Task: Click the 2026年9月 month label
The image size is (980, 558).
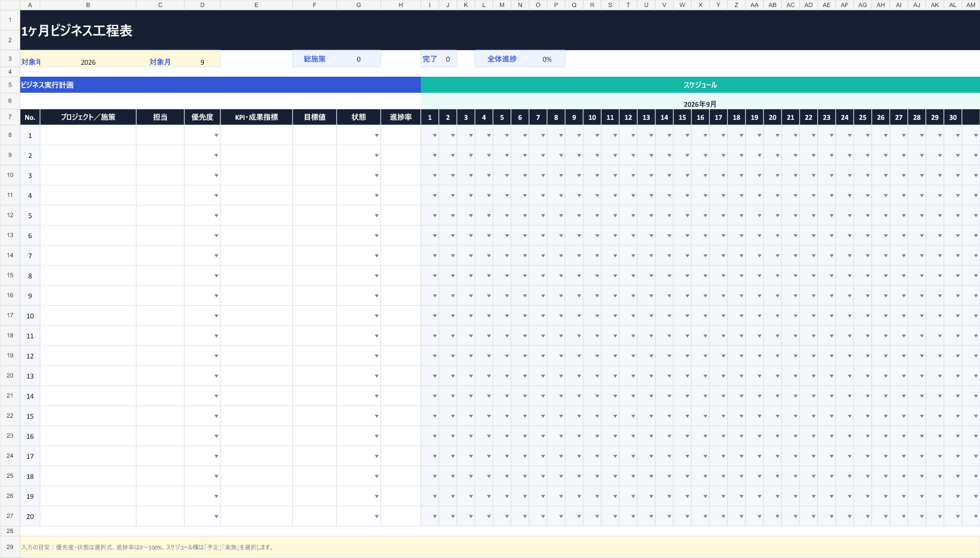Action: click(700, 104)
